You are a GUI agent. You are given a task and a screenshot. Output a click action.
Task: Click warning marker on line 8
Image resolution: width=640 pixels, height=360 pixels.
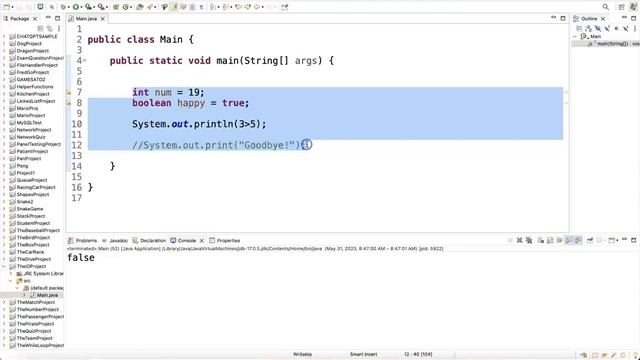69,103
